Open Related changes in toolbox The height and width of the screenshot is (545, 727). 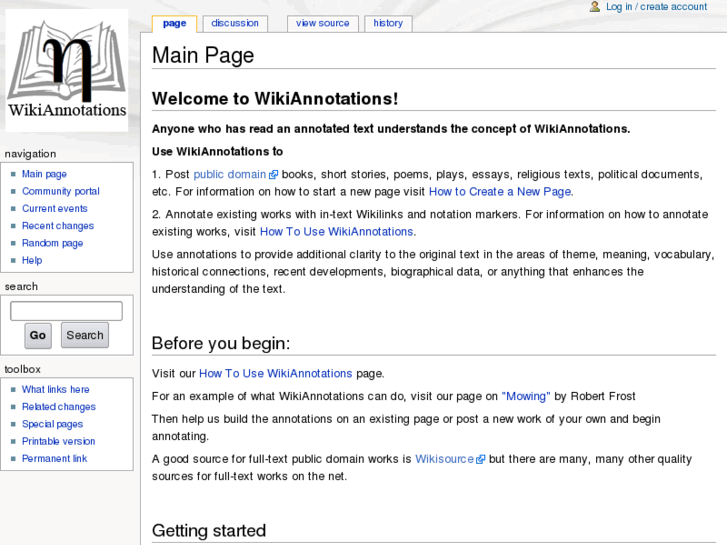pos(59,407)
